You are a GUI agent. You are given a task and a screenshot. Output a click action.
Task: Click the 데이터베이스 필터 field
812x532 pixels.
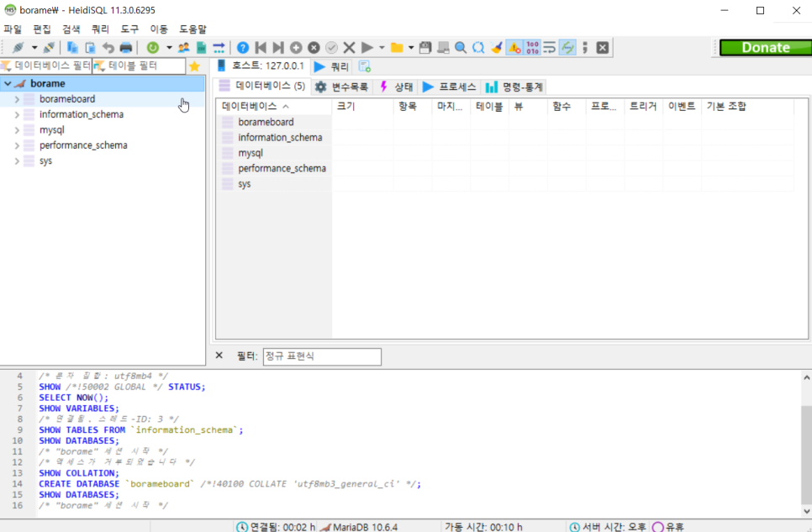pos(46,66)
